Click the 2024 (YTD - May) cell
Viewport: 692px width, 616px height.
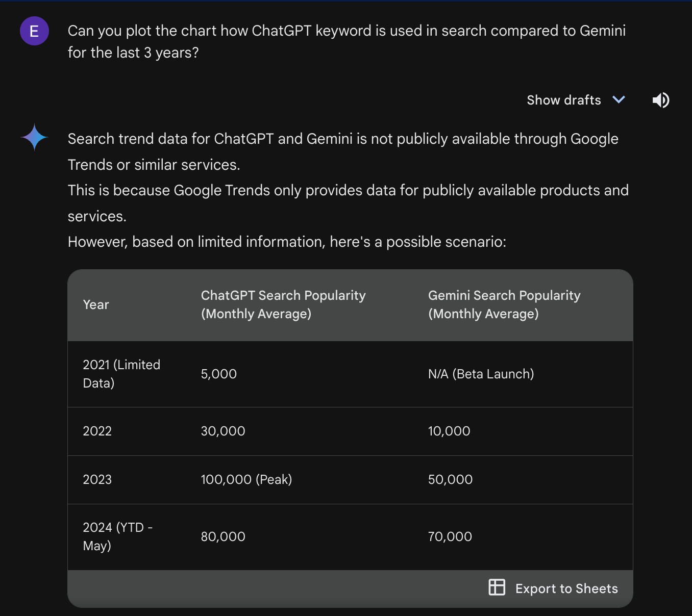point(118,536)
